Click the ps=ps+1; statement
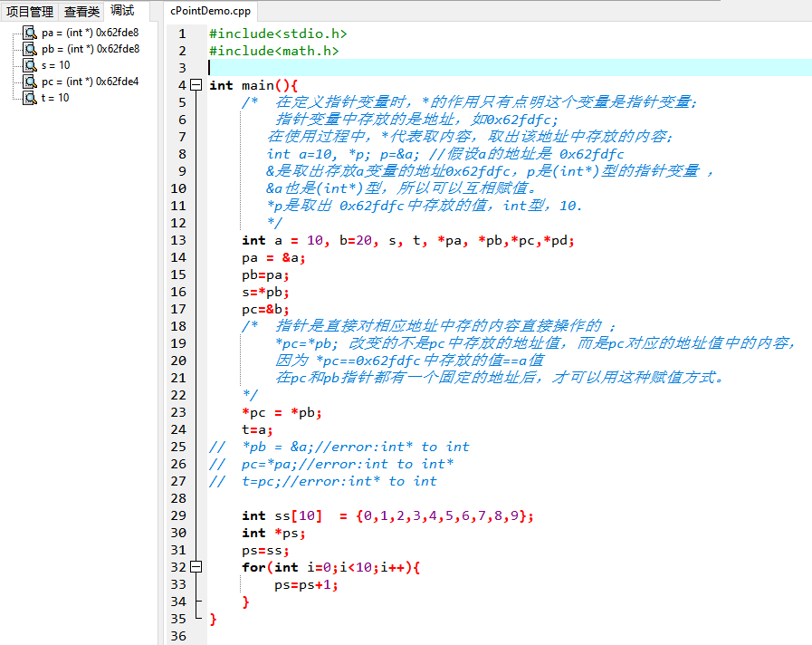Image resolution: width=812 pixels, height=645 pixels. click(306, 585)
